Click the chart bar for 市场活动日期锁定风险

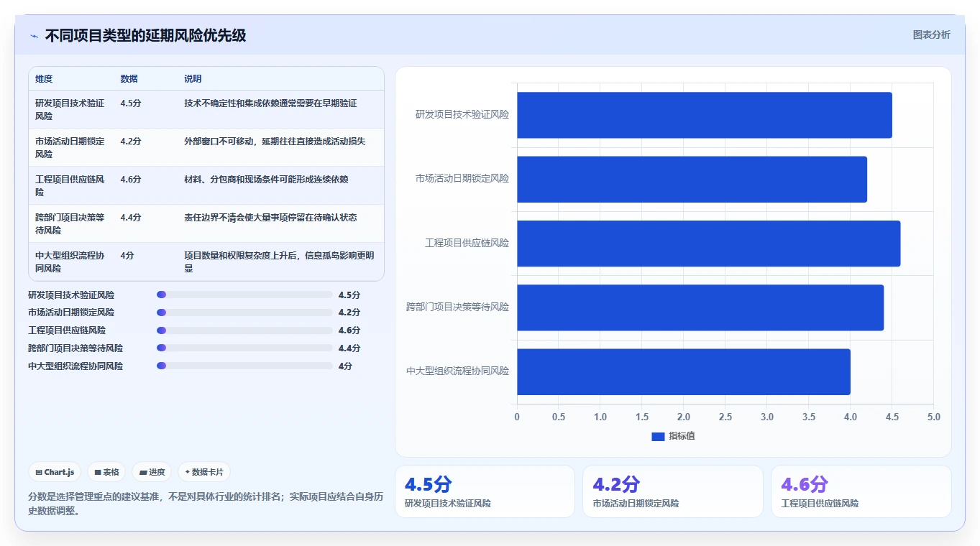692,179
